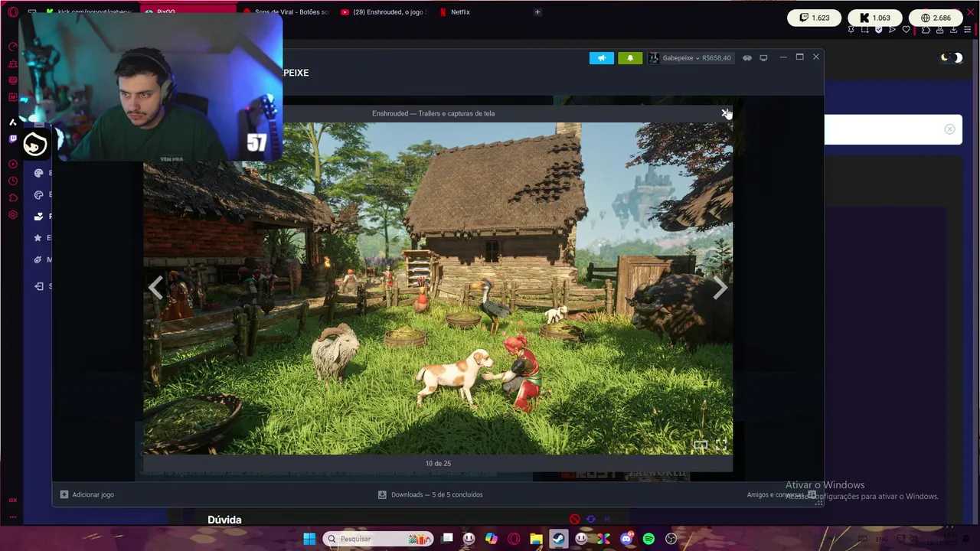Show the next Enshrouded screenshot arrow
The image size is (980, 551).
720,288
